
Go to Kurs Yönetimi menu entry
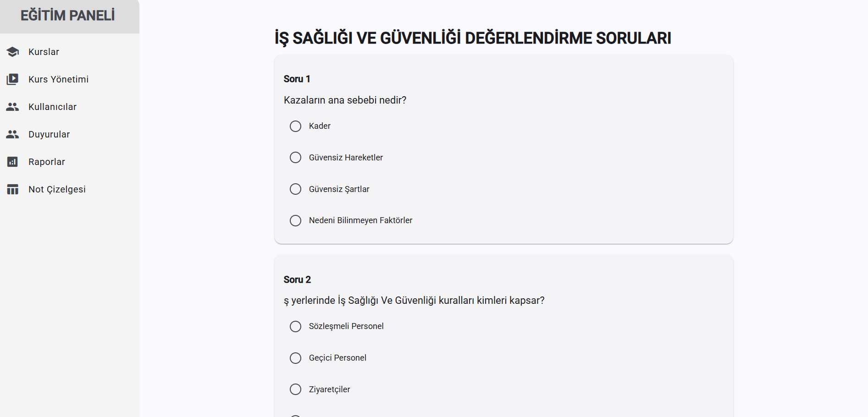coord(59,79)
